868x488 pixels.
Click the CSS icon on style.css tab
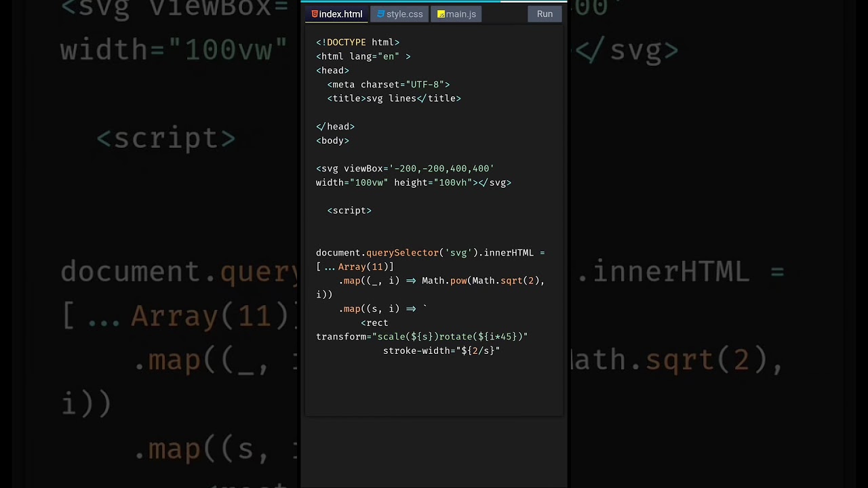click(381, 14)
